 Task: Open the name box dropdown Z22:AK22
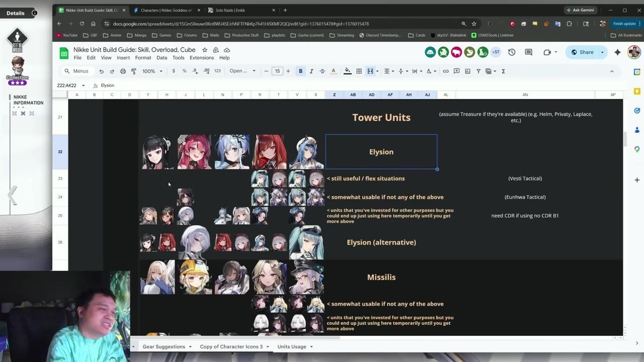[x=83, y=85]
